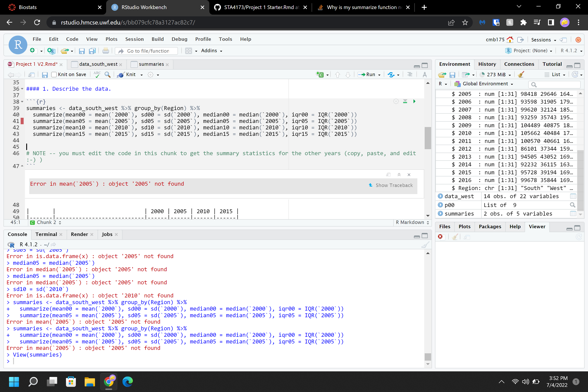The height and width of the screenshot is (392, 588).
Task: Open Chunk 2 navigation dropdown
Action: [x=46, y=222]
